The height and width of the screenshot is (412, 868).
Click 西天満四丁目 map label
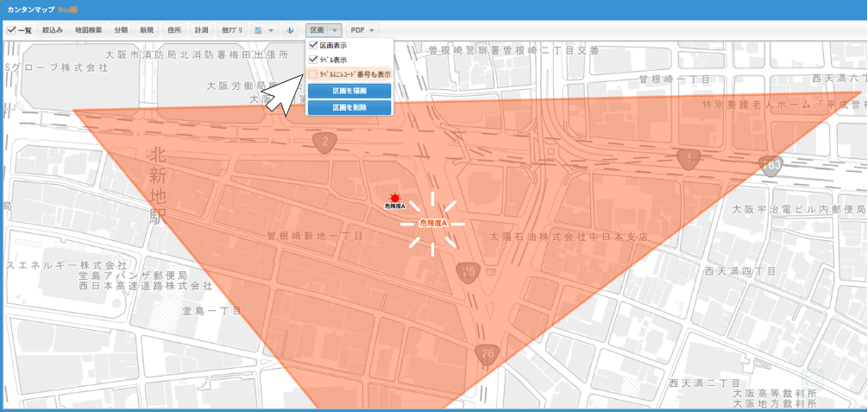741,271
